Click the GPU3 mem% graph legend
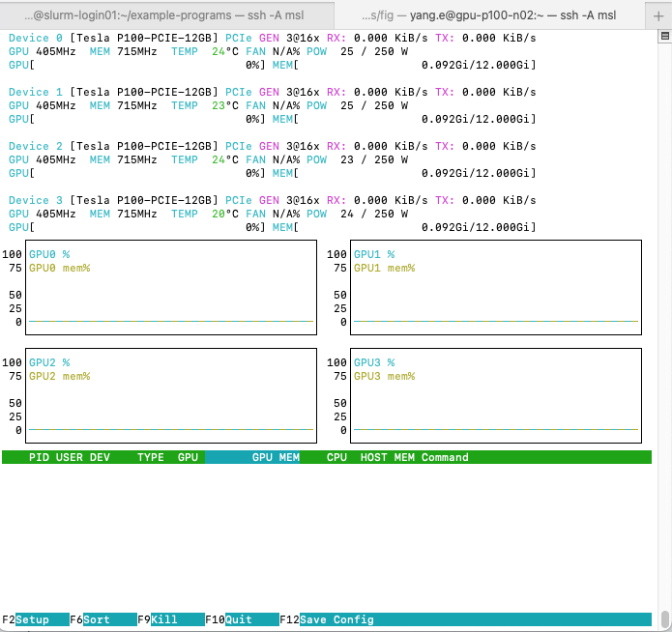The width and height of the screenshot is (672, 632). tap(385, 377)
